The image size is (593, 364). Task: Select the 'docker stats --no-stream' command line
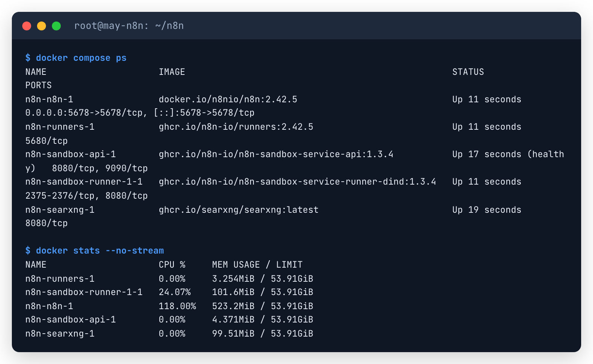[95, 251]
